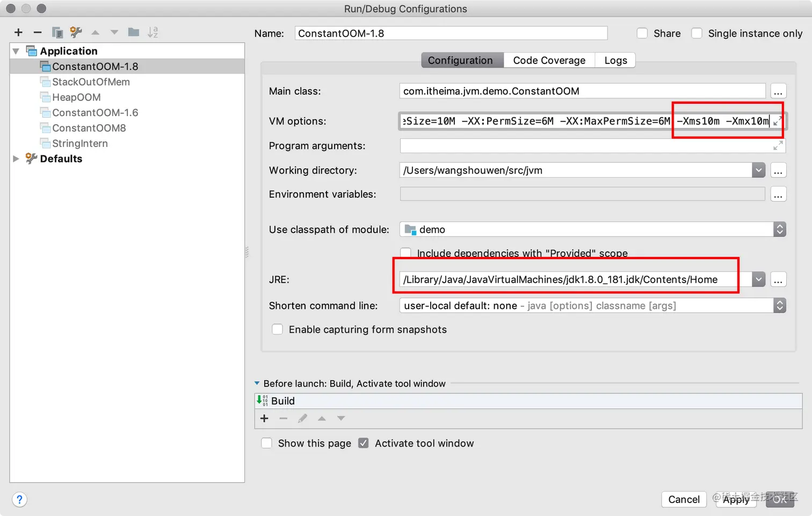Screen dimensions: 812x516
Task: Edit environment variables via ellipsis button
Action: 778,194
